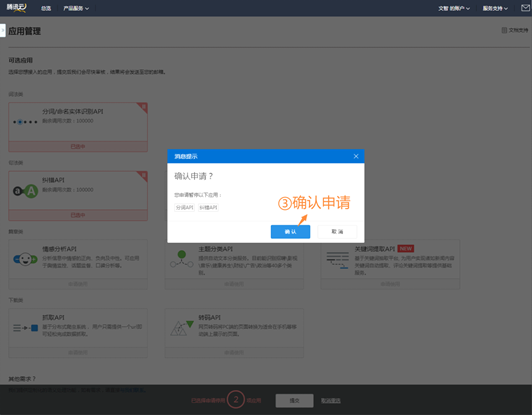Click the 主题分类API node icon

(x=182, y=259)
